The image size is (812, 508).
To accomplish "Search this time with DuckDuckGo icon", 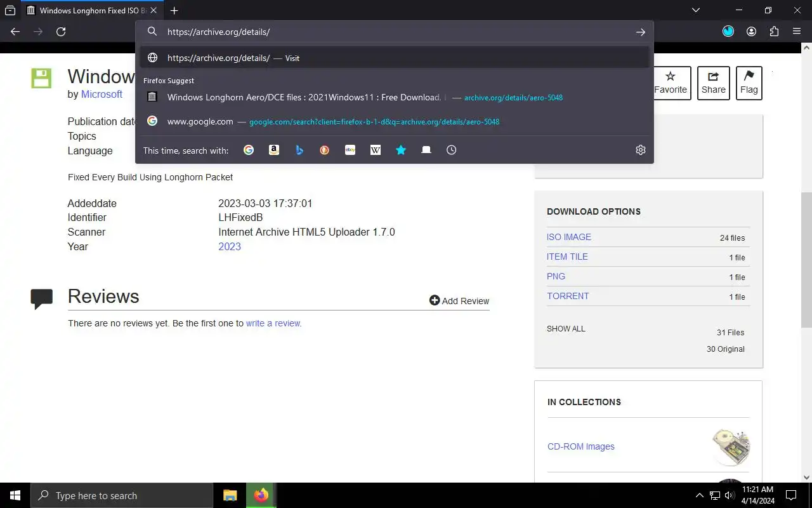I will [x=325, y=150].
